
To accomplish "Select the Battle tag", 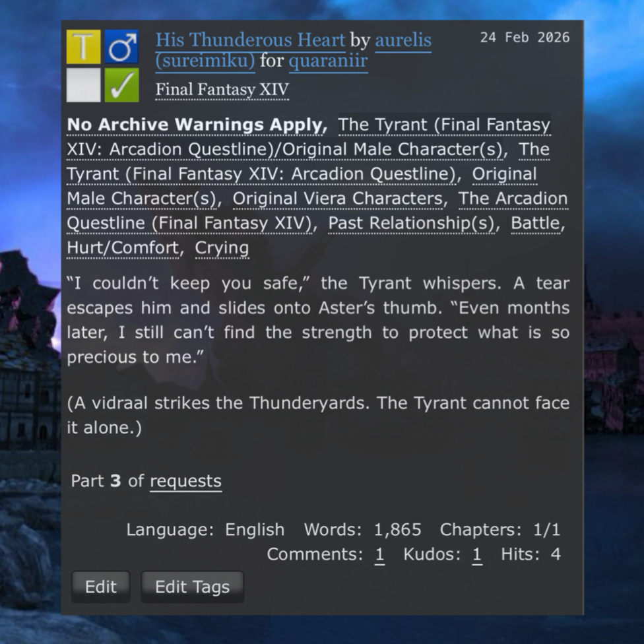I will [536, 224].
